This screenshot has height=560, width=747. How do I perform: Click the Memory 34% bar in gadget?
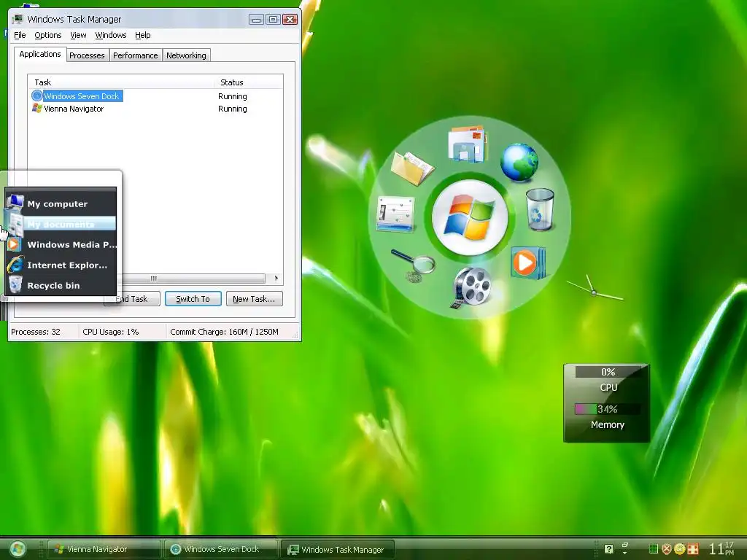tap(608, 409)
